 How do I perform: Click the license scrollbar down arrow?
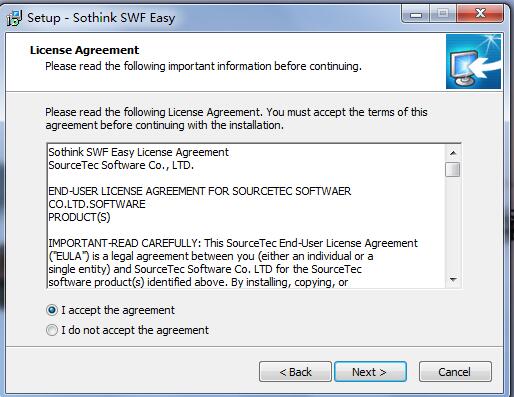coord(453,279)
